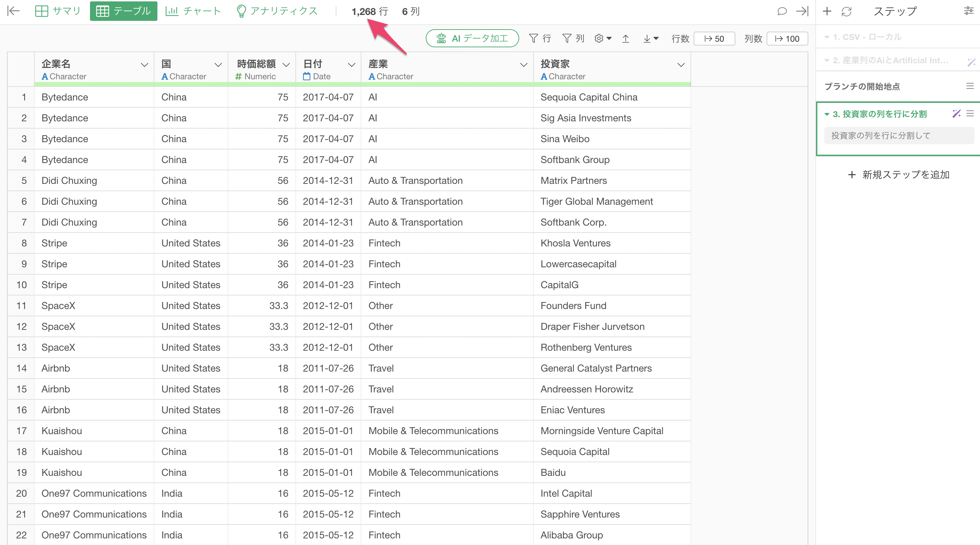The width and height of the screenshot is (980, 545).
Task: Expand step 1 CSV - ローカル
Action: click(x=827, y=37)
